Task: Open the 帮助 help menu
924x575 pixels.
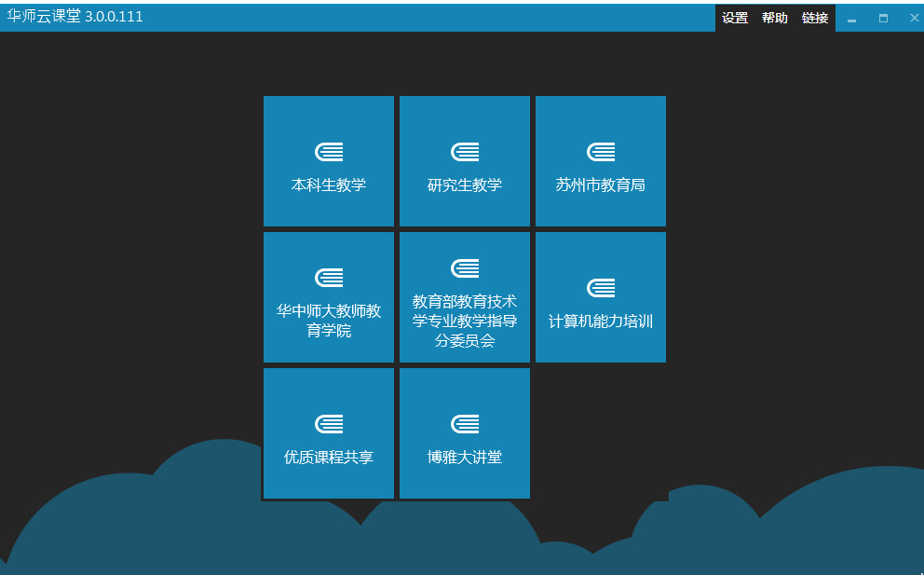Action: (x=774, y=17)
